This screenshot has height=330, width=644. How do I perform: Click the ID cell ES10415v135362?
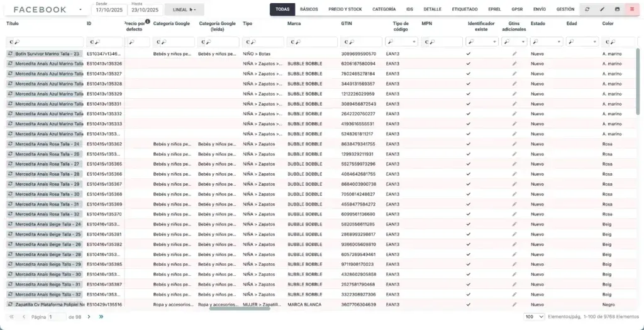pyautogui.click(x=104, y=144)
